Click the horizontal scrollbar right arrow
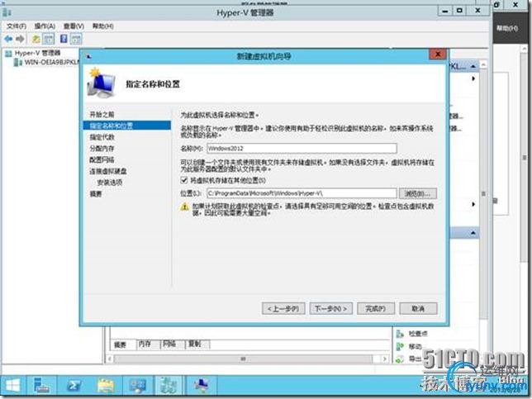Viewport: 532px width, 399px height. (x=384, y=359)
